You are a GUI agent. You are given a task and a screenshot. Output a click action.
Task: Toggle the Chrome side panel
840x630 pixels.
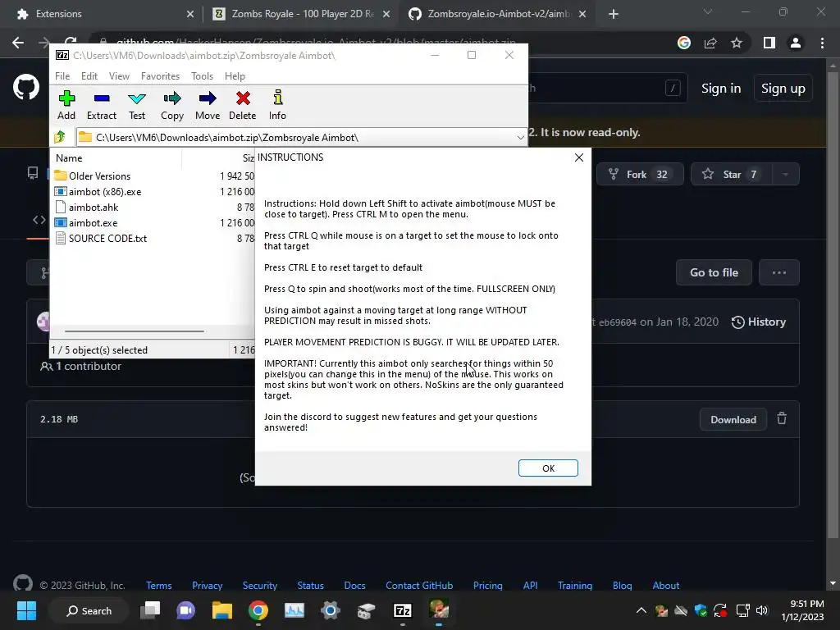[x=769, y=43]
